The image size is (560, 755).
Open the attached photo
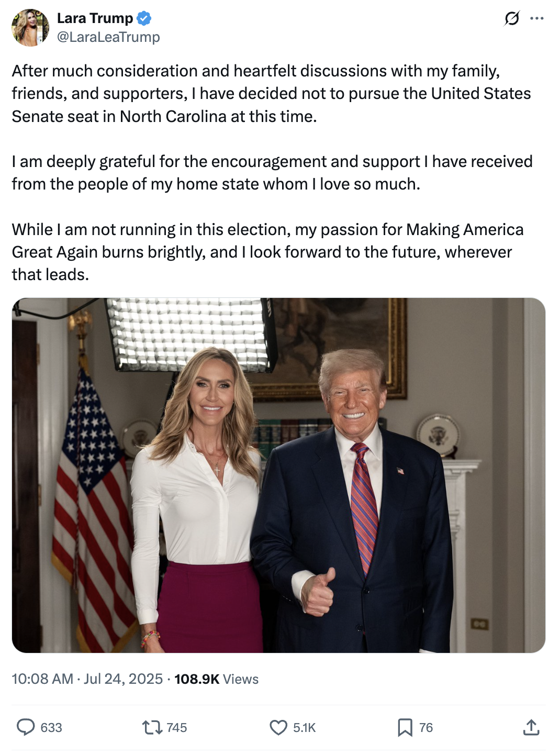(x=278, y=475)
